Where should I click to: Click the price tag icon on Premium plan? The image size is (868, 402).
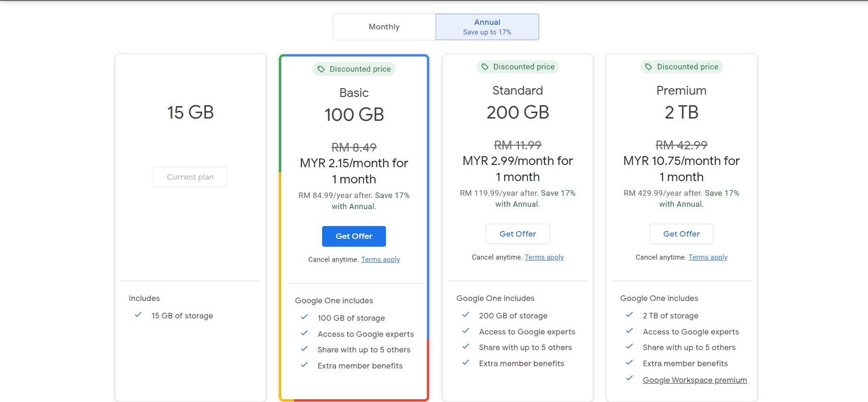[648, 67]
